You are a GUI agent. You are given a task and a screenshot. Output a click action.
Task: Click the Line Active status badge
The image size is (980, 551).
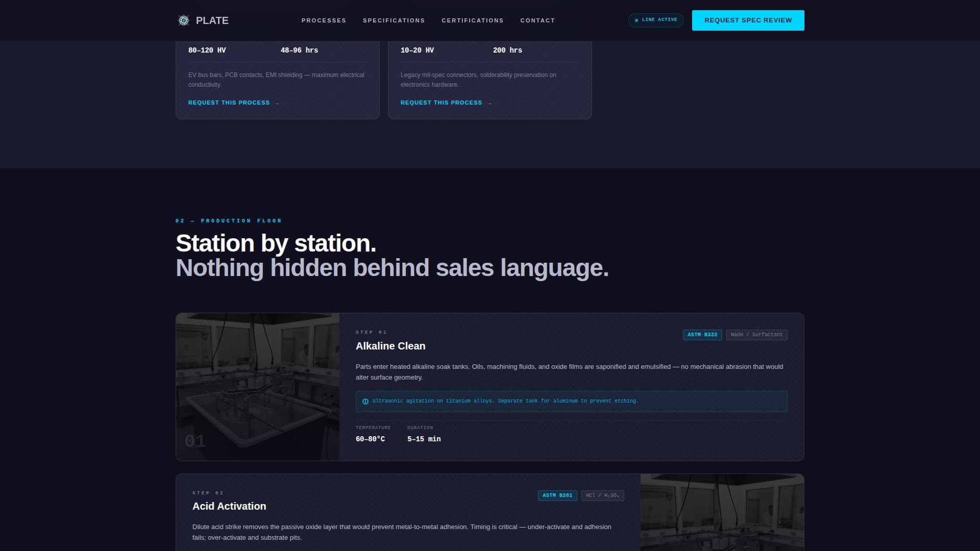pyautogui.click(x=656, y=20)
